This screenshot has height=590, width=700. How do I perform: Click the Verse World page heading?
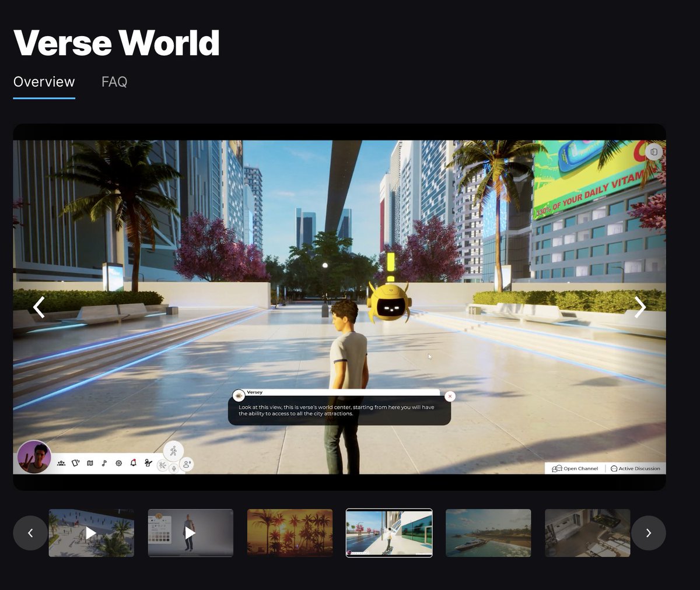pyautogui.click(x=117, y=43)
